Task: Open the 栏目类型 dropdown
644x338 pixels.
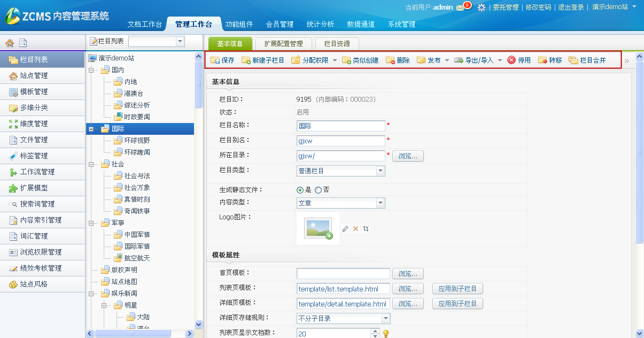Action: pos(380,171)
